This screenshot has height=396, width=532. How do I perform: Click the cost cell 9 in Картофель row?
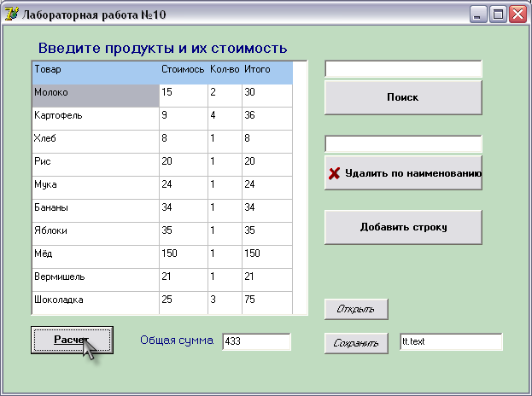click(184, 119)
